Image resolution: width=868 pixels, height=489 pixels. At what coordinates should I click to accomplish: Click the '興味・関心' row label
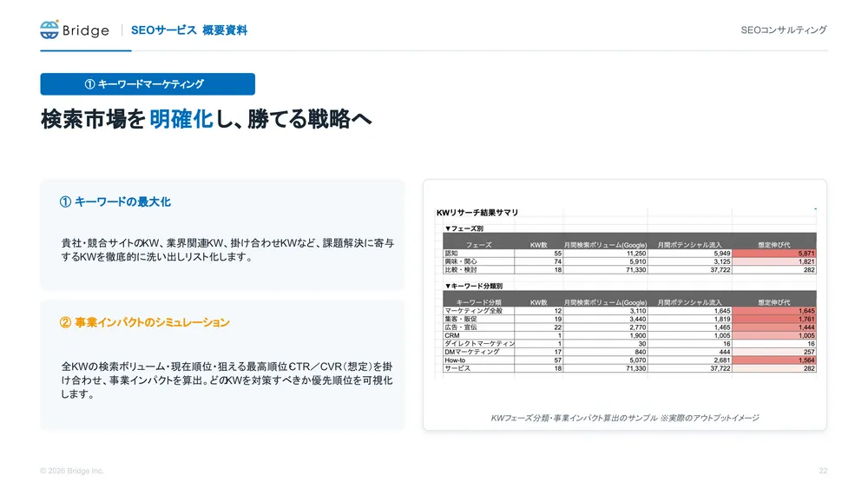click(x=461, y=261)
